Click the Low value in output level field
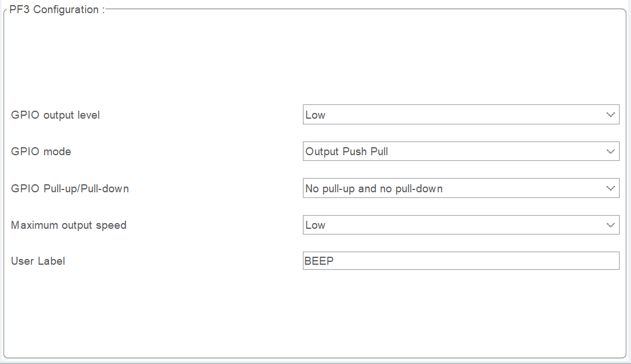Screen dimensions: 631x364 [315, 115]
